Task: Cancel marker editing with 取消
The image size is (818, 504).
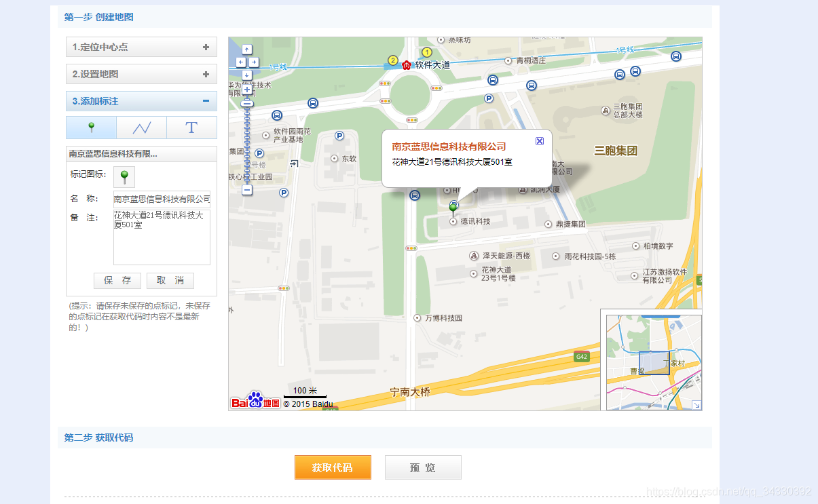Action: point(170,281)
